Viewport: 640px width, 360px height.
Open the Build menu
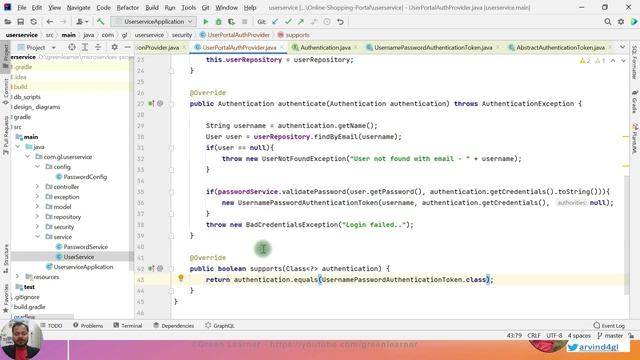[x=152, y=7]
